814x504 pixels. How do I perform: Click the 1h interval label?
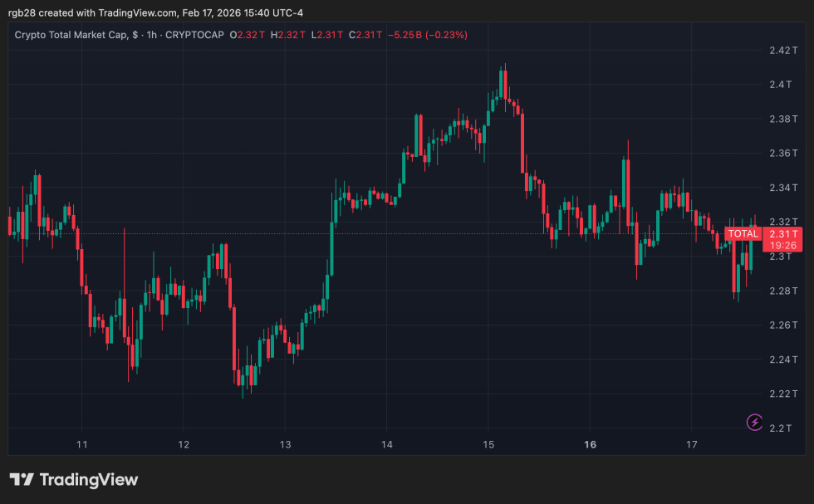tap(151, 35)
